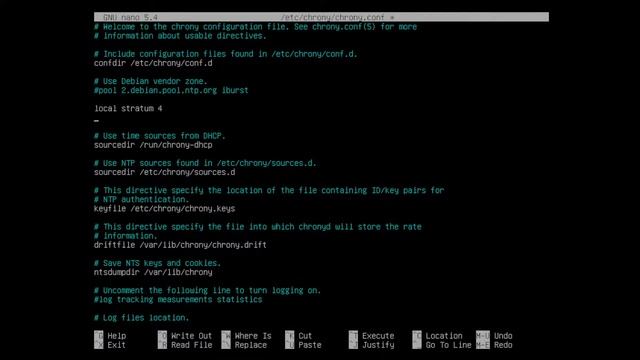The image size is (640, 360).
Task: Click '# information about usable directives.' line
Action: pyautogui.click(x=180, y=36)
